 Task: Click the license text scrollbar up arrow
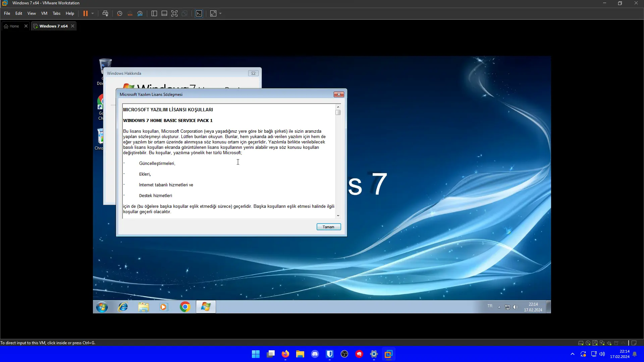coord(338,107)
